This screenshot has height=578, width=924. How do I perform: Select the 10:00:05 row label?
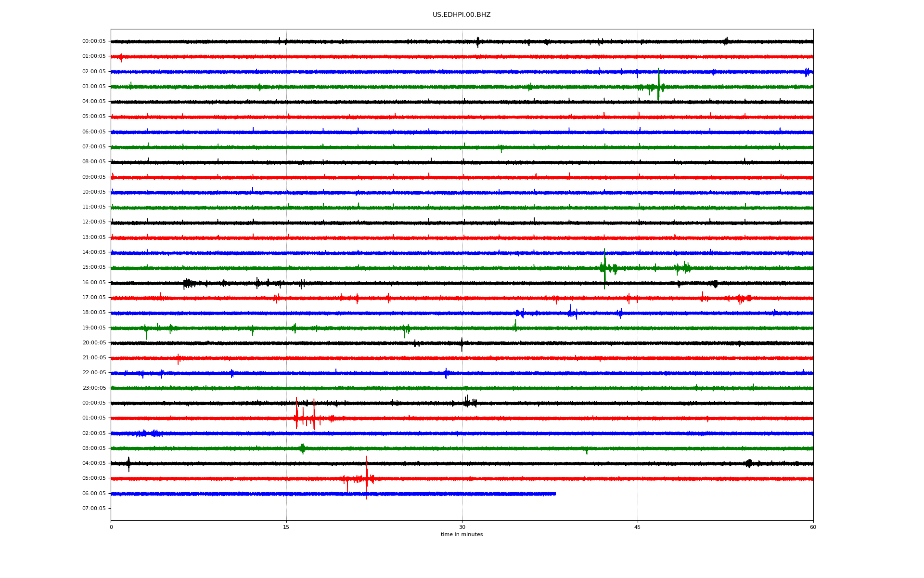[94, 192]
